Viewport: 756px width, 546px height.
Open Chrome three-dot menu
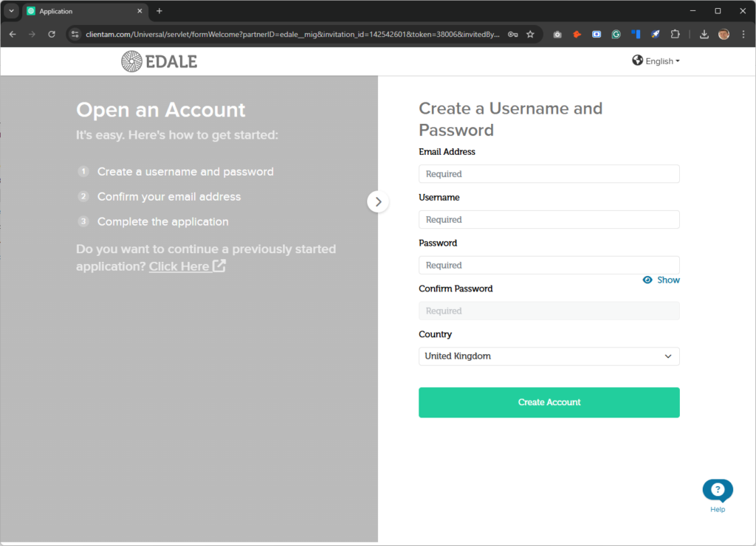tap(743, 34)
